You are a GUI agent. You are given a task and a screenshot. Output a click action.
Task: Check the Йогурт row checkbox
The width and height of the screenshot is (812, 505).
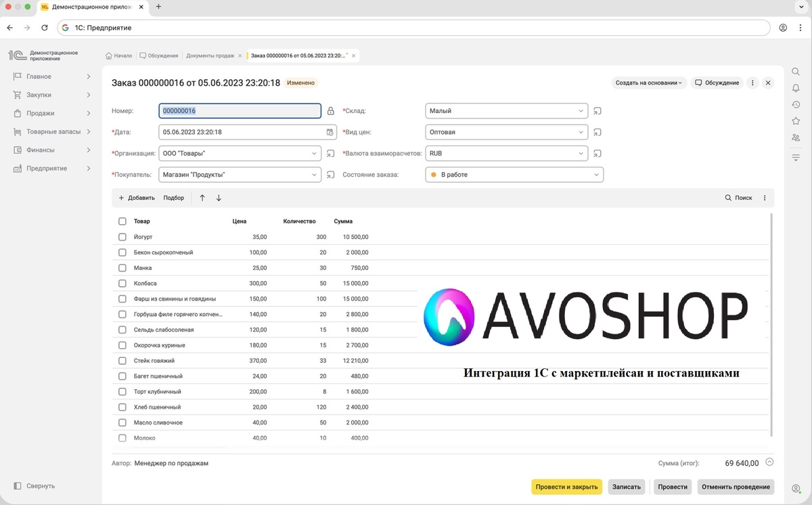[x=122, y=237]
